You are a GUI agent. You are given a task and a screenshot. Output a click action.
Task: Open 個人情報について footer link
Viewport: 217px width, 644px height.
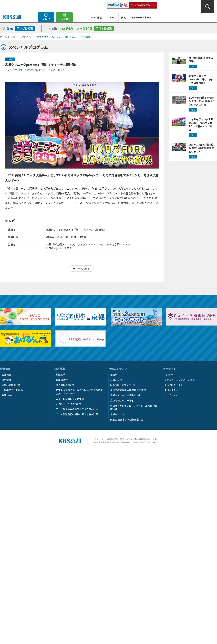pos(65,385)
